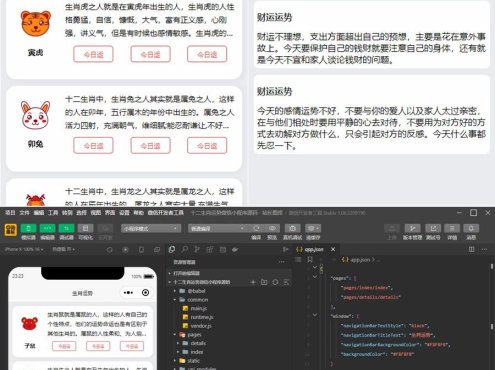The height and width of the screenshot is (370, 495).
Task: Click the new file icon in the explorer
Action: coord(253,282)
